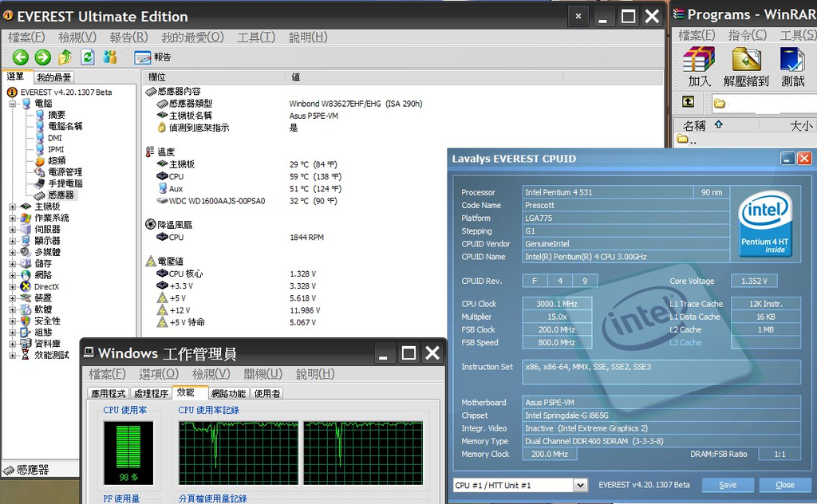
Task: Click Close button in CPUID window
Action: point(785,485)
